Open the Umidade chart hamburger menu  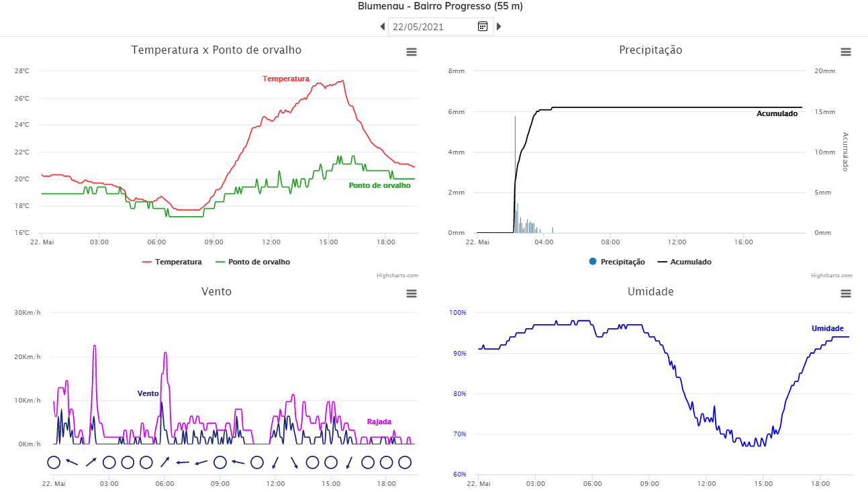tap(846, 293)
